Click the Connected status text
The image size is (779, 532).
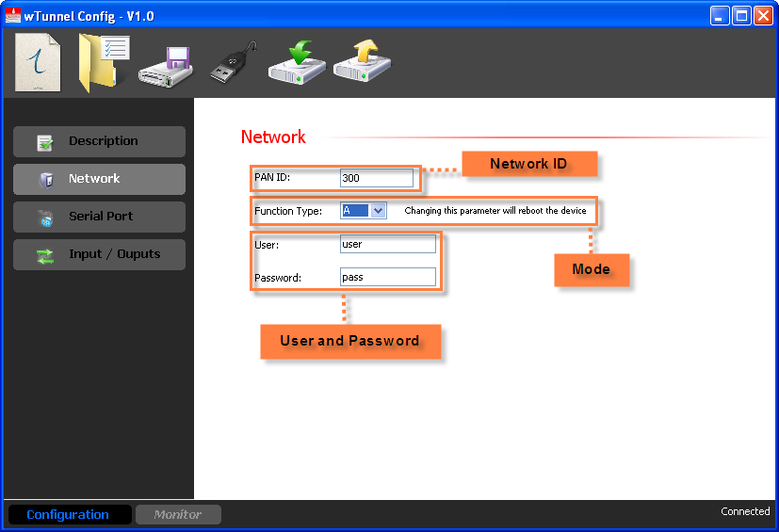coord(745,511)
